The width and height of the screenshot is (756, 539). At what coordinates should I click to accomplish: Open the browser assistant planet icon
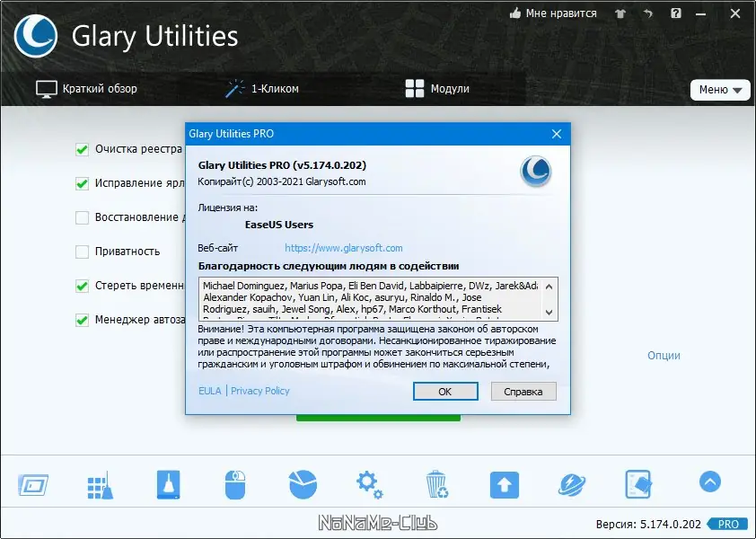[572, 485]
